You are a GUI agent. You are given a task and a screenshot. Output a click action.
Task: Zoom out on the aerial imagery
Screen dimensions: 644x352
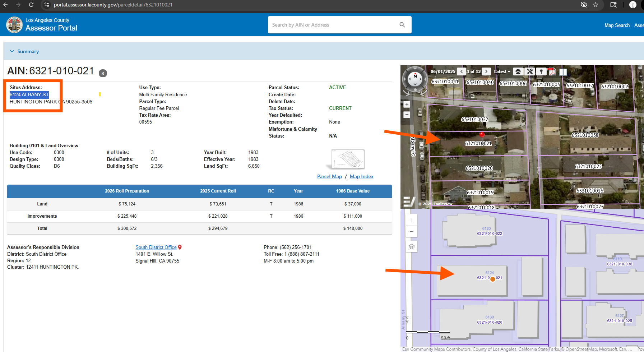point(407,115)
